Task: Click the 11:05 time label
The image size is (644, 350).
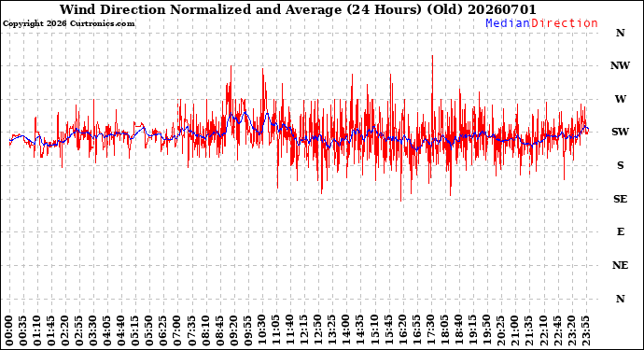Action: (x=276, y=330)
